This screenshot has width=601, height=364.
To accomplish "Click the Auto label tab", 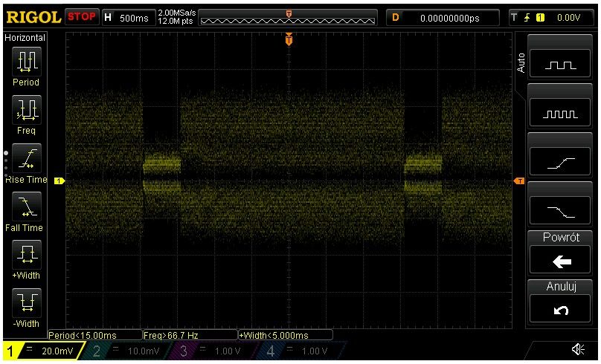I will click(521, 63).
